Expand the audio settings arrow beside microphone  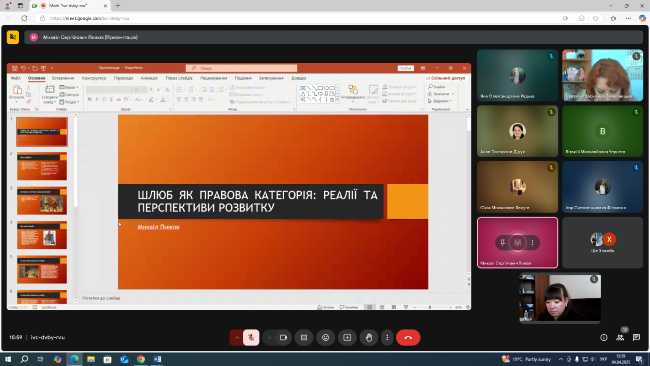tap(237, 338)
